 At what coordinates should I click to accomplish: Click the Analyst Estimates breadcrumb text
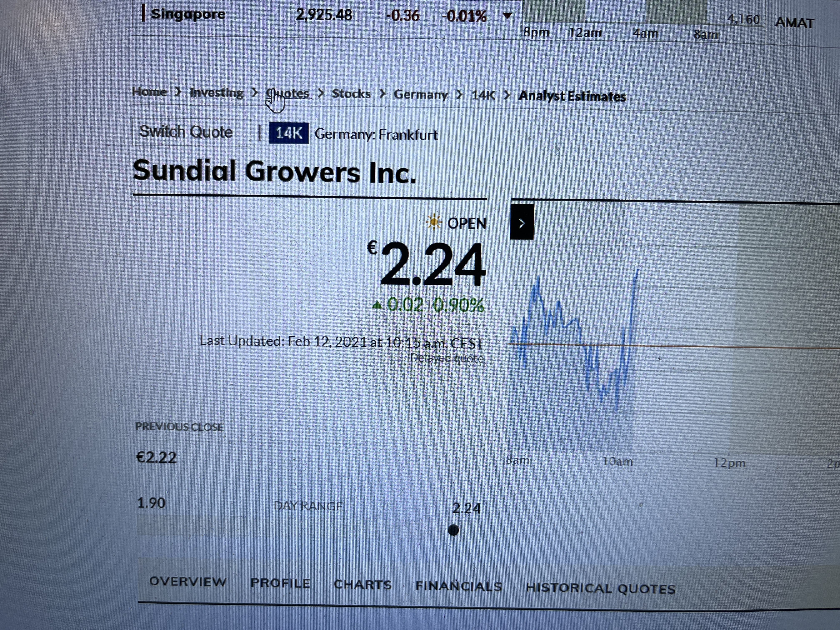pyautogui.click(x=572, y=96)
